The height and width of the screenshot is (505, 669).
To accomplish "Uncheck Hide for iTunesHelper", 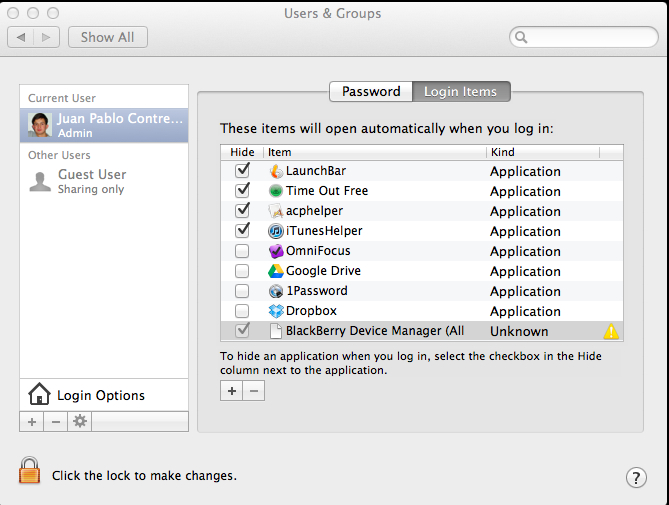I will (242, 230).
